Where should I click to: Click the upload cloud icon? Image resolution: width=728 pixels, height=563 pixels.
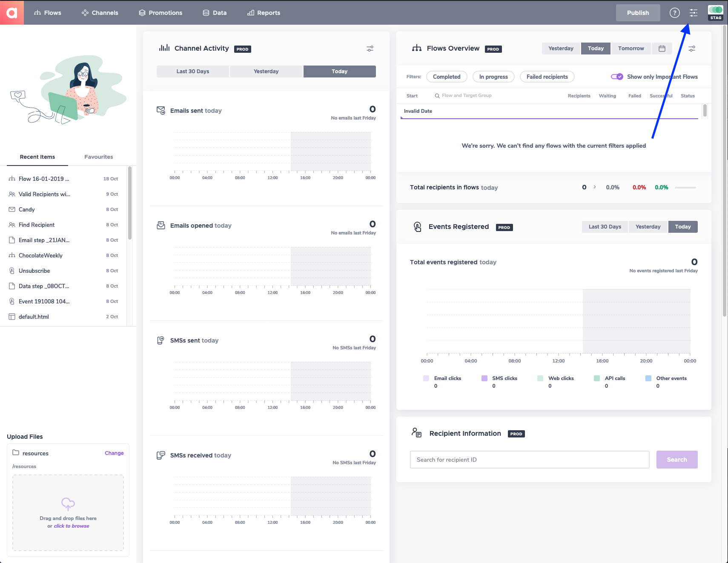pos(68,504)
